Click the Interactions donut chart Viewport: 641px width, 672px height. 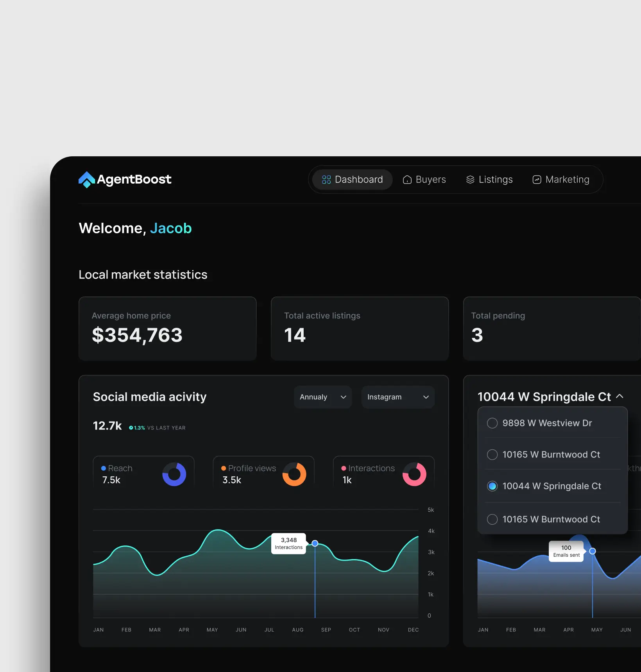pos(414,474)
